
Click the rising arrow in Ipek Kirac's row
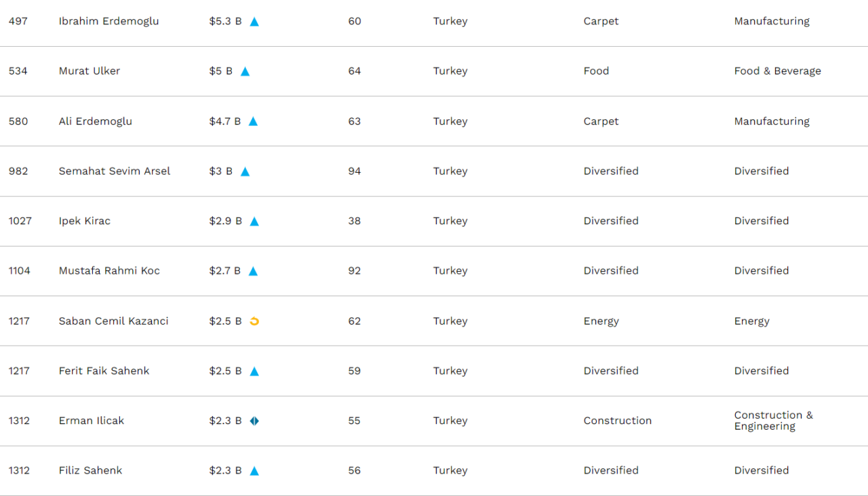point(254,221)
